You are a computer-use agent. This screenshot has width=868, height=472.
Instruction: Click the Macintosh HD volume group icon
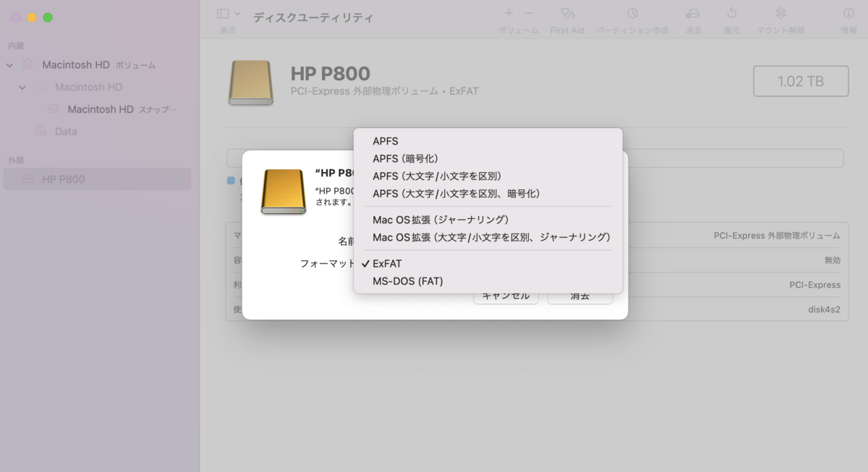27,65
